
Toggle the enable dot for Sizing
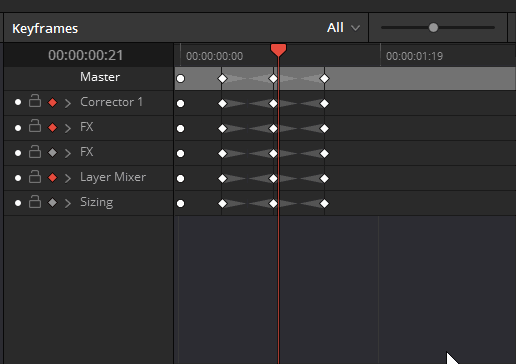[18, 203]
